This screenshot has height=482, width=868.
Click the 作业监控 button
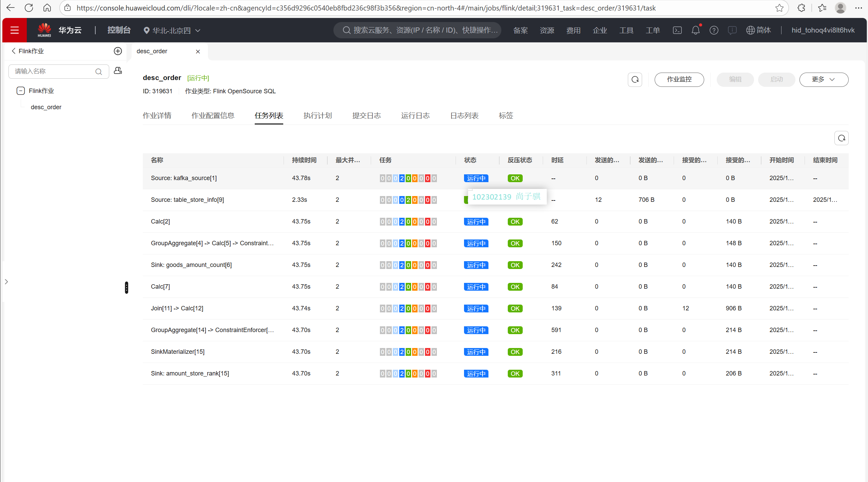[x=679, y=79]
